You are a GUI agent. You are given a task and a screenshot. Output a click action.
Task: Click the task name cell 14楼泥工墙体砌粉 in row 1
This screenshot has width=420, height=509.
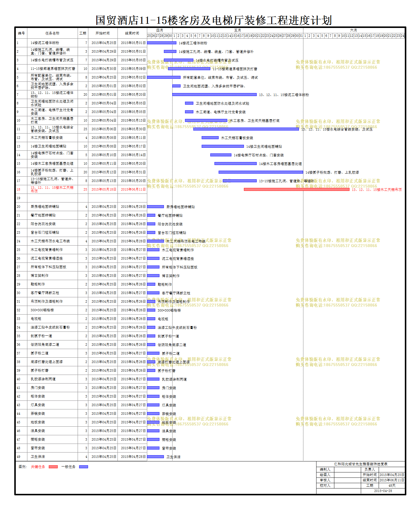(52, 43)
